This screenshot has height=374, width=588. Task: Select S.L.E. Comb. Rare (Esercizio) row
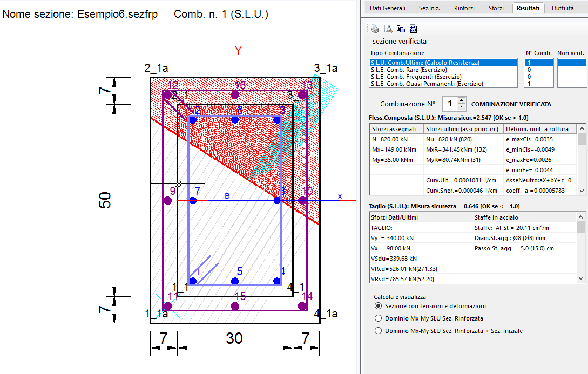[443, 70]
